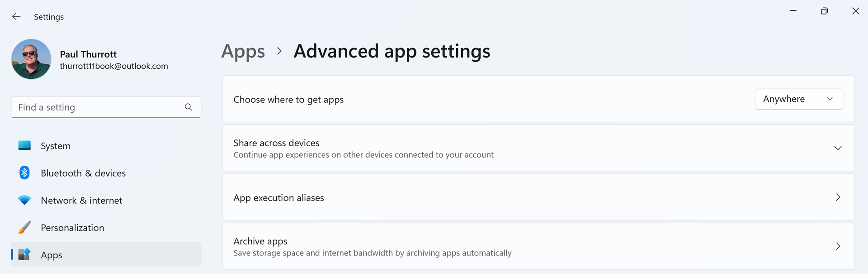Click the thurrott11book@outlook.com account email
The image size is (868, 274).
(114, 66)
